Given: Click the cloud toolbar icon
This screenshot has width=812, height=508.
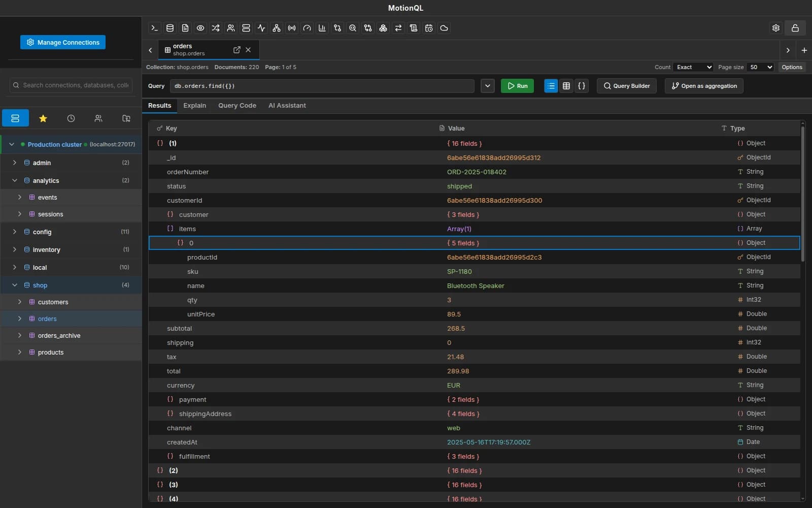Looking at the screenshot, I should [444, 28].
